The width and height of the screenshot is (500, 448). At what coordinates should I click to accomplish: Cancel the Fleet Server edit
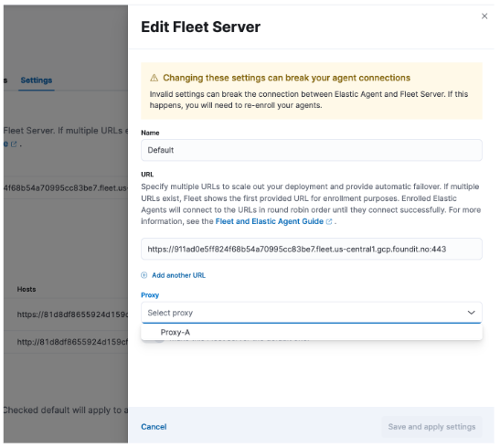pyautogui.click(x=154, y=427)
